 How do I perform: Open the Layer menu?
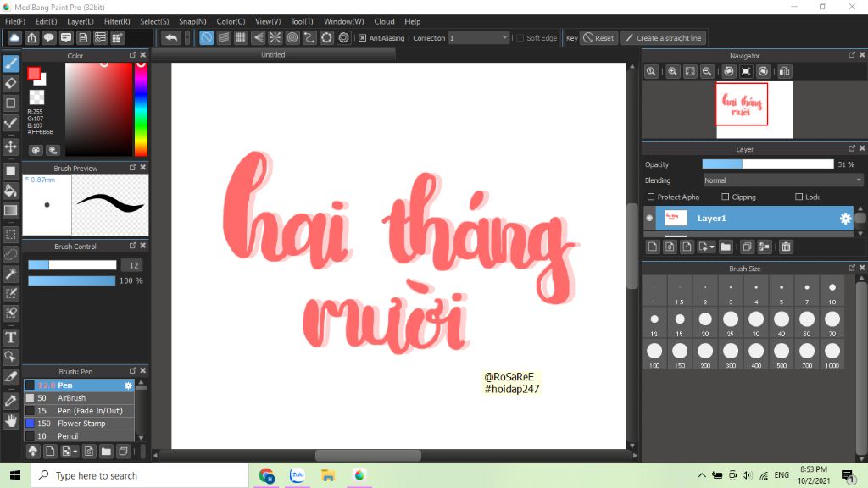click(81, 21)
